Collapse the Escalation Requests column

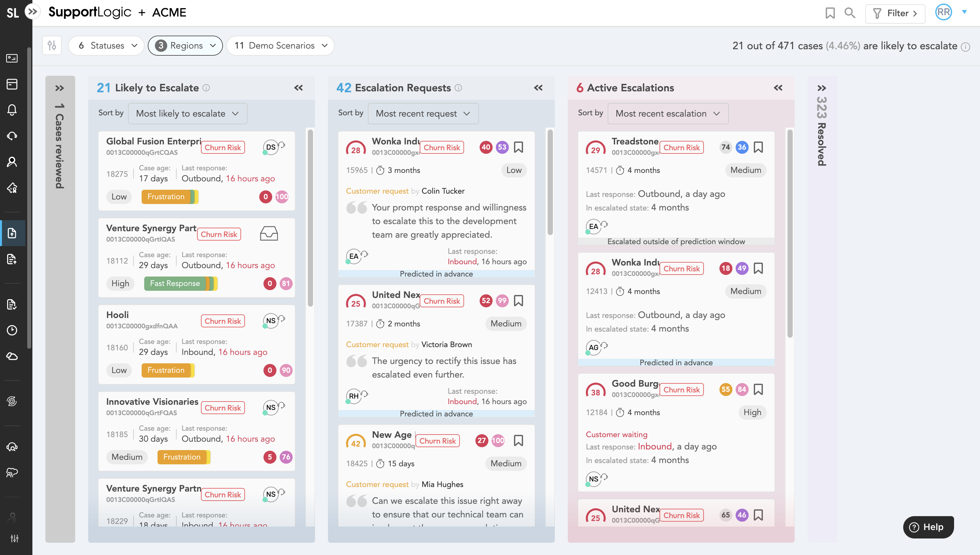538,88
